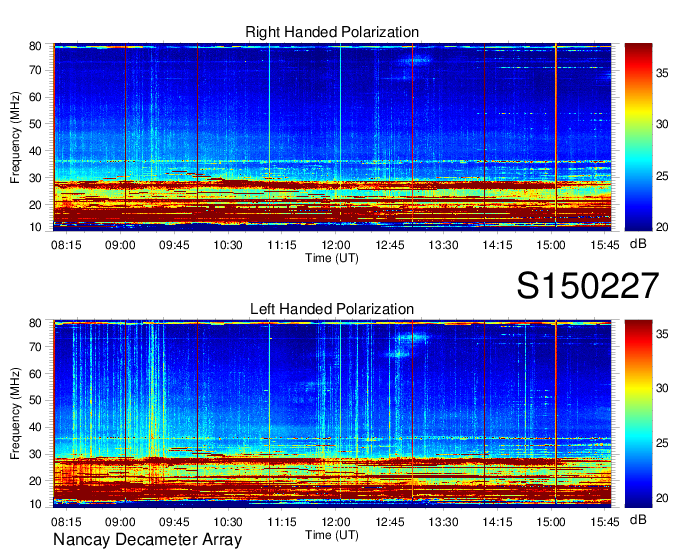Click 11:15 time tick under Left Handed plot
This screenshot has width=680, height=552.
point(282,522)
